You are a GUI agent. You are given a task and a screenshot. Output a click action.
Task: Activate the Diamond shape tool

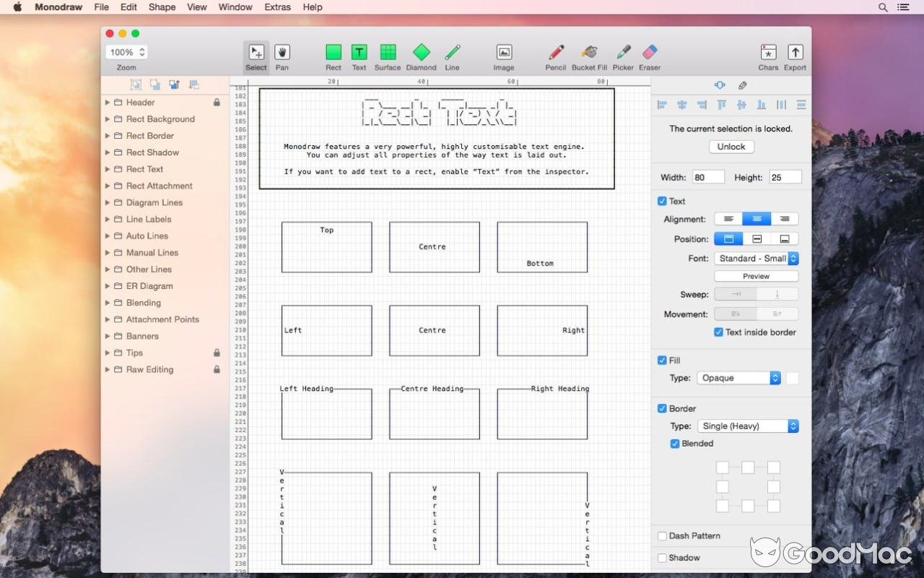pyautogui.click(x=422, y=55)
